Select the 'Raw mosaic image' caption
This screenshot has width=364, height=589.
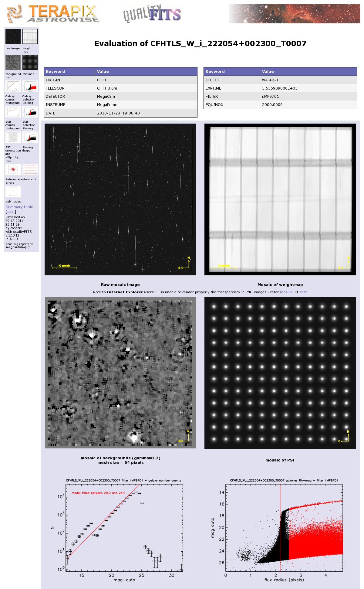[120, 285]
